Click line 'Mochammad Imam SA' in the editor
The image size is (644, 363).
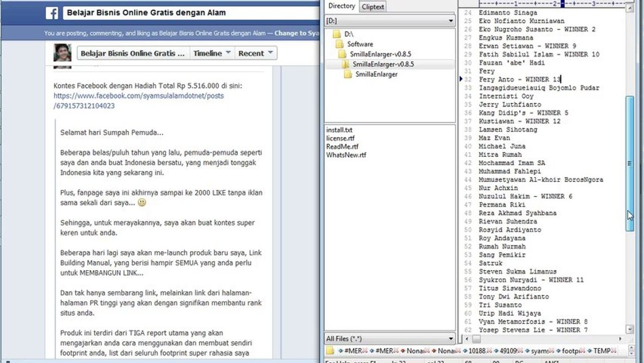[512, 163]
